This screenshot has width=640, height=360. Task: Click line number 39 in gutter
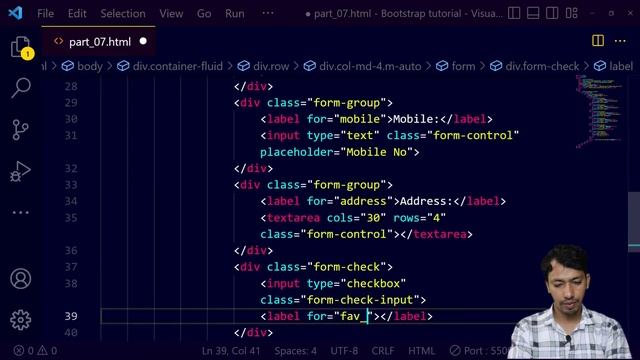[71, 316]
